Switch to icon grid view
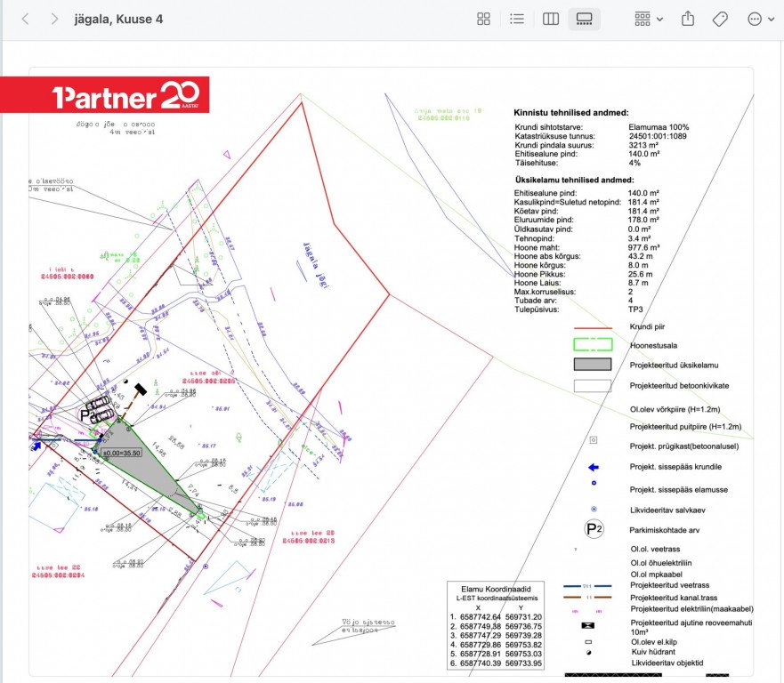 click(x=484, y=19)
